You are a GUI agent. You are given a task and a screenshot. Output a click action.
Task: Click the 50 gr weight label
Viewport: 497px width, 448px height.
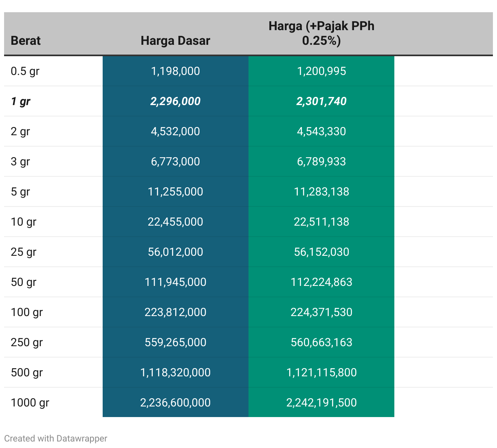(x=24, y=282)
